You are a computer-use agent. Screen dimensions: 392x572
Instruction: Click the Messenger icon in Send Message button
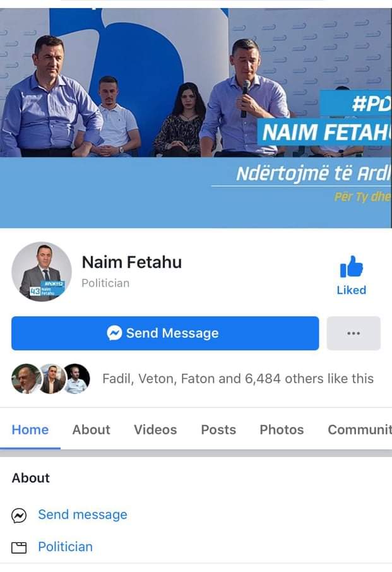click(x=114, y=333)
